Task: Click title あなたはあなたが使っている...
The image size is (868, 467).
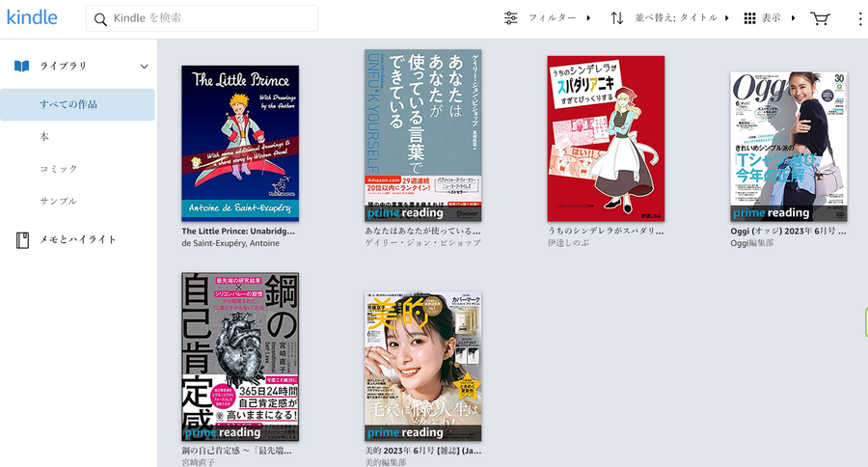Action: [423, 231]
